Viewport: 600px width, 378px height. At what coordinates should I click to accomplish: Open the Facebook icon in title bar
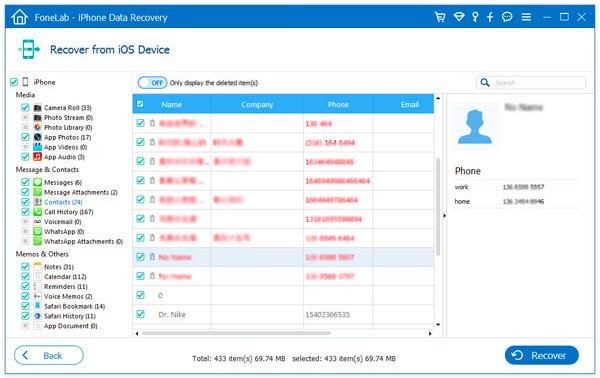(x=490, y=17)
